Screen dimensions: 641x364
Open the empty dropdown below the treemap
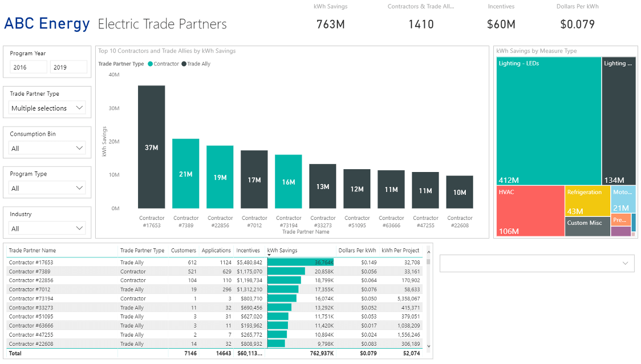[536, 263]
